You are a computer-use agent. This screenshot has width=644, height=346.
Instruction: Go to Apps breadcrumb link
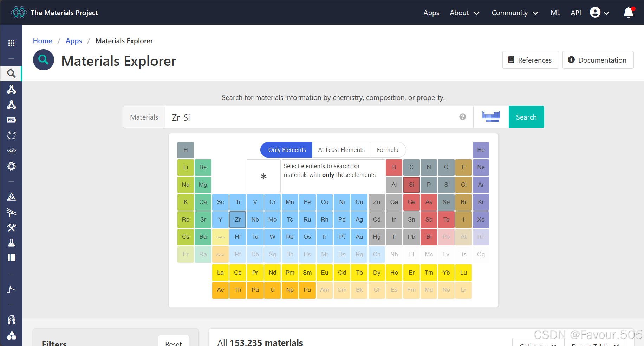click(x=74, y=41)
